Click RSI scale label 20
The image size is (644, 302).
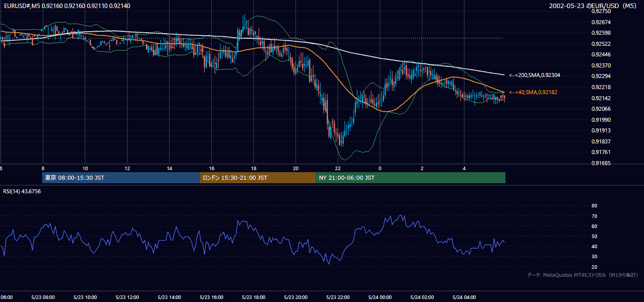594,267
